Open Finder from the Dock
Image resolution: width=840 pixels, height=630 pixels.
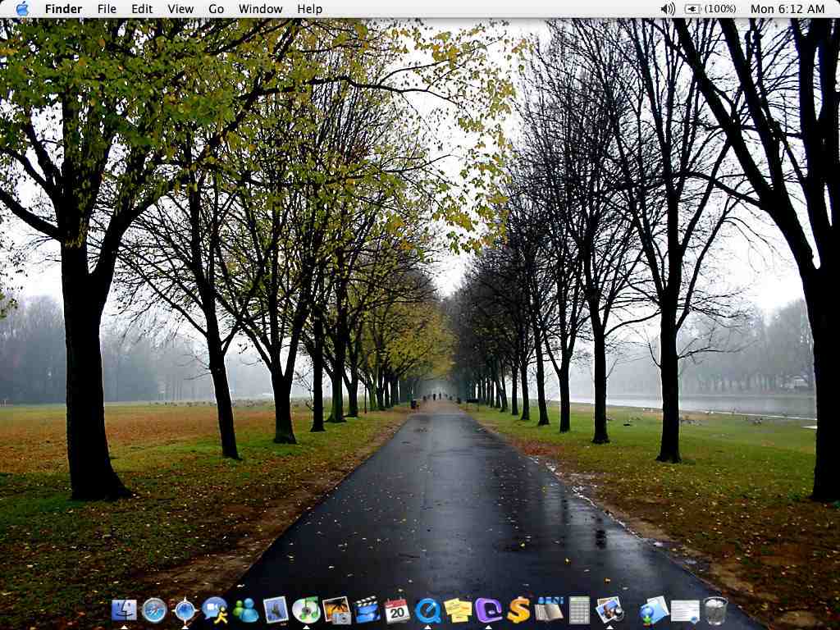[x=124, y=610]
